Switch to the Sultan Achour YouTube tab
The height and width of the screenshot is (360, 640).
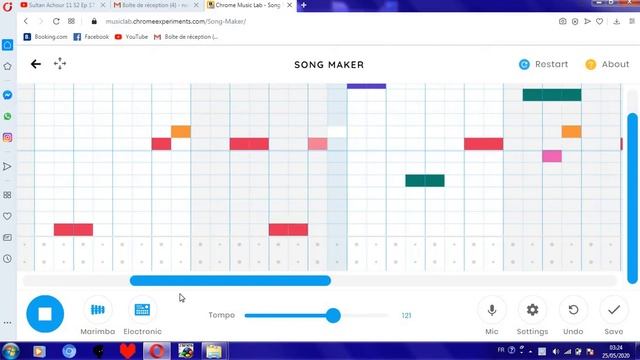click(62, 5)
